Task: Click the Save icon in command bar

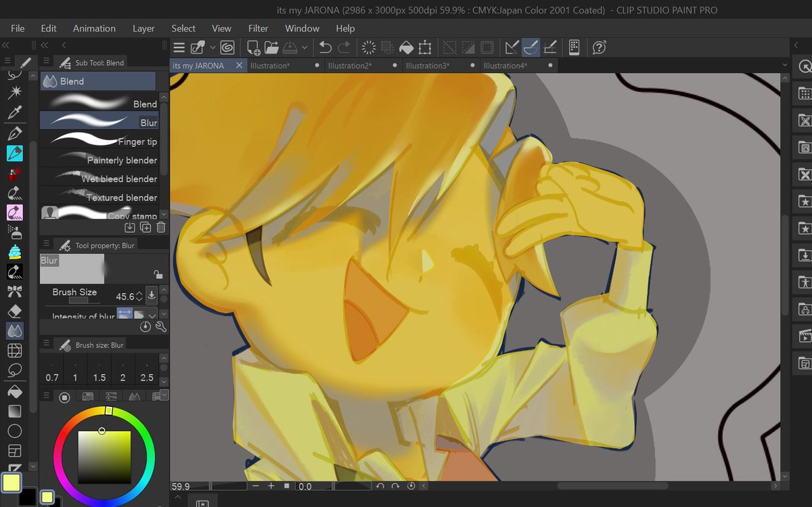Action: tap(290, 47)
